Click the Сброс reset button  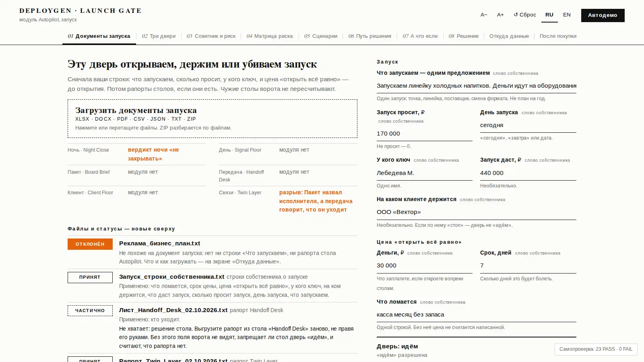525,15
